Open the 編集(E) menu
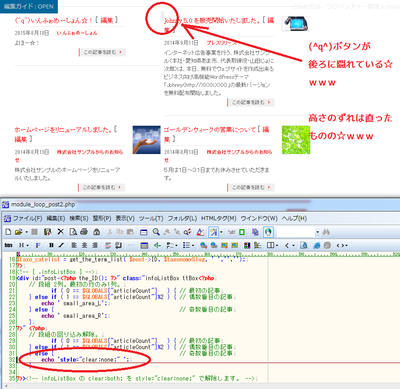 point(55,219)
